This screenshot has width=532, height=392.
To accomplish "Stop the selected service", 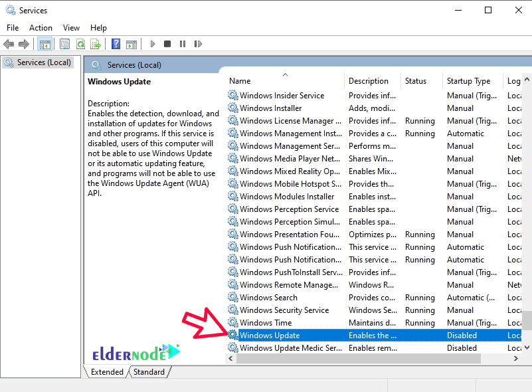I will [x=167, y=44].
